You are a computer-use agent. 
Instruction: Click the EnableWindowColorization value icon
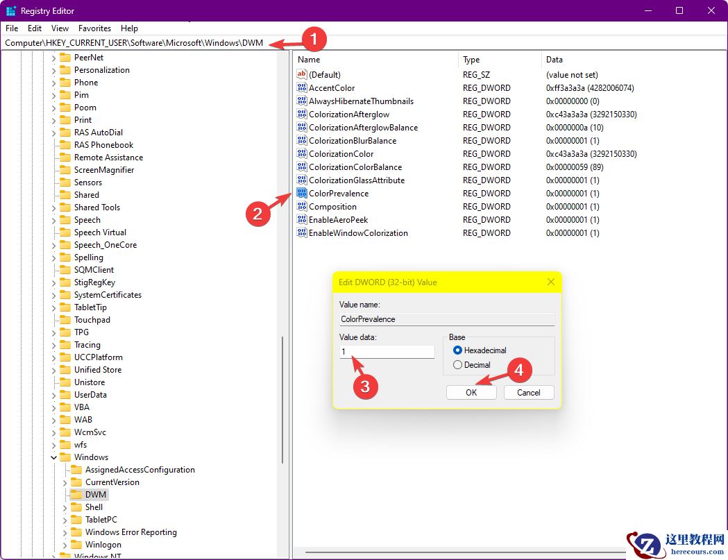click(x=302, y=232)
